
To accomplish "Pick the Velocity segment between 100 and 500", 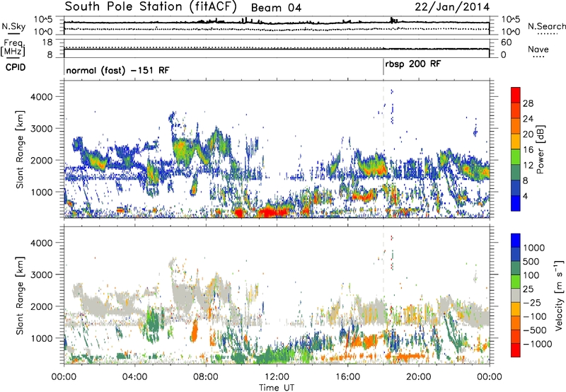I will coord(516,268).
